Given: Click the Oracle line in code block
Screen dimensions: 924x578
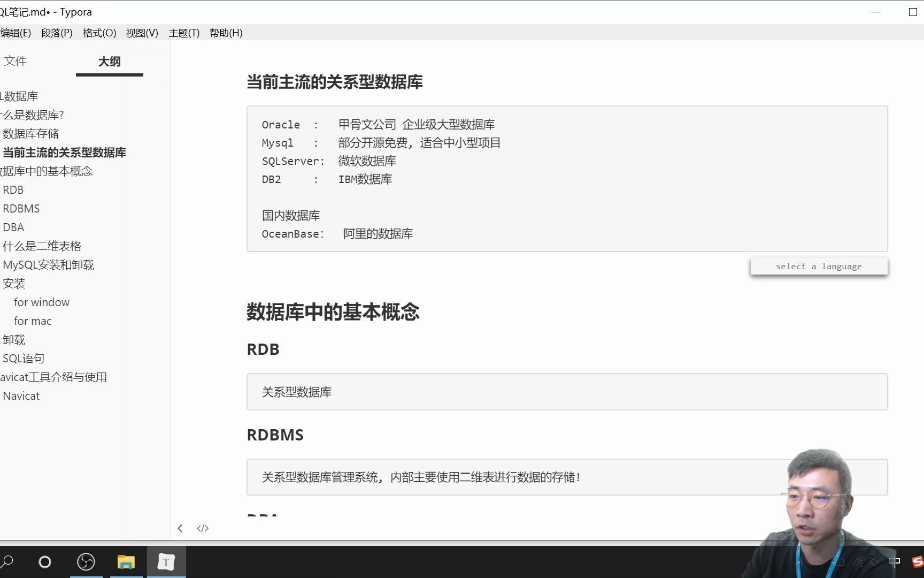Looking at the screenshot, I should (378, 125).
